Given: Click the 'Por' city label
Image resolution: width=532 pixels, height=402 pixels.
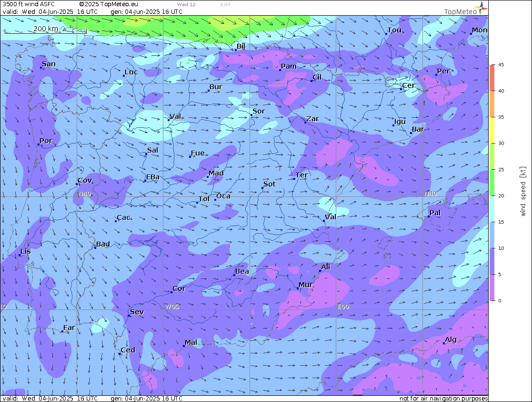Looking at the screenshot, I should 46,141.
